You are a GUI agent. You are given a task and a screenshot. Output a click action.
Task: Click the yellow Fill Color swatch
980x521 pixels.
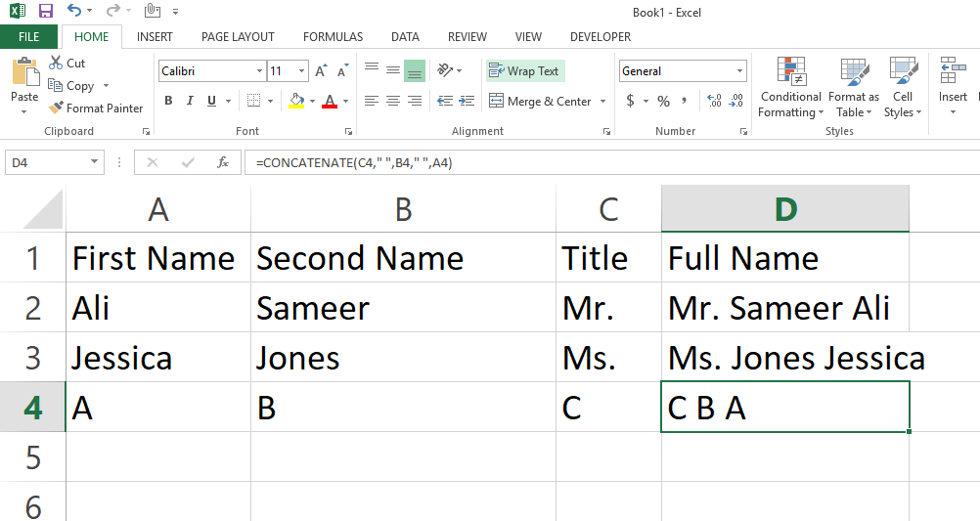pos(297,101)
